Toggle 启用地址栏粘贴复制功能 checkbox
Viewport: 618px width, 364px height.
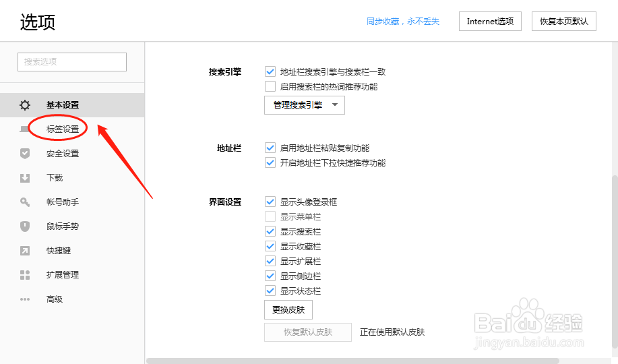point(270,148)
